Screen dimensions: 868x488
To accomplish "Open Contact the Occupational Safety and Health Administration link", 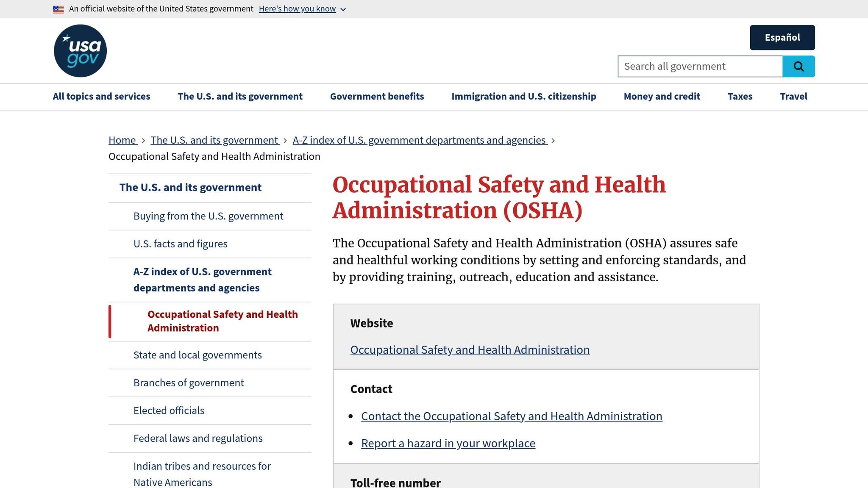I will (x=512, y=416).
